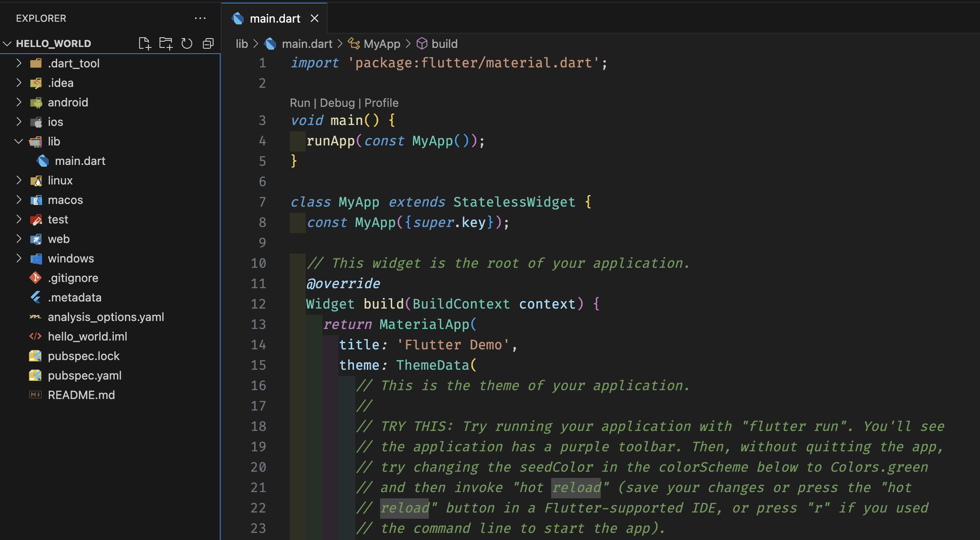Open the Explorer more actions ellipsis menu
The width and height of the screenshot is (980, 540).
(x=200, y=18)
